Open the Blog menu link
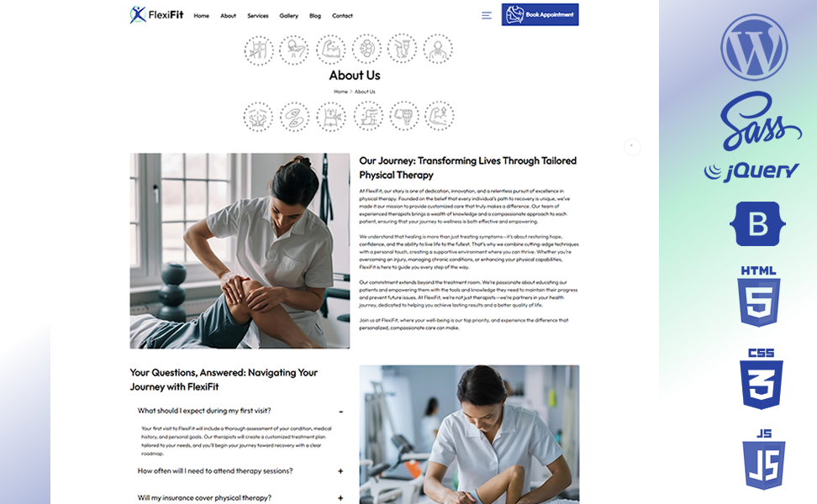The height and width of the screenshot is (504, 817). click(315, 16)
